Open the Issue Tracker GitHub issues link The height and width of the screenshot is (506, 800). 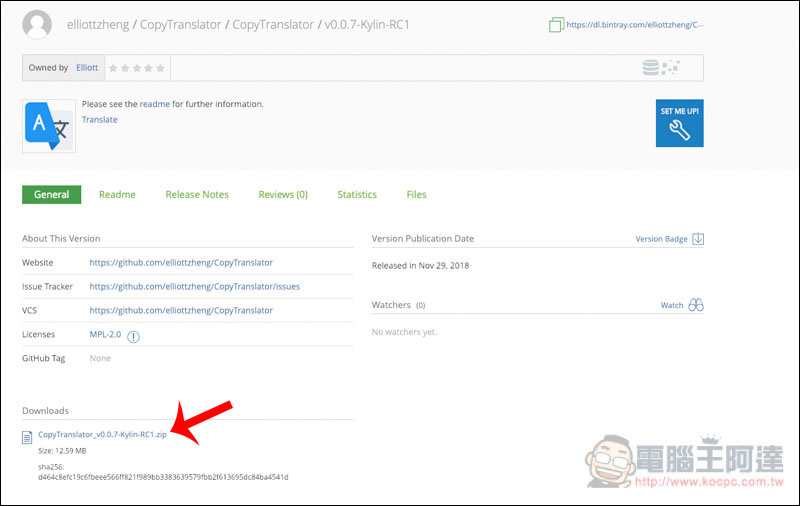[x=194, y=286]
